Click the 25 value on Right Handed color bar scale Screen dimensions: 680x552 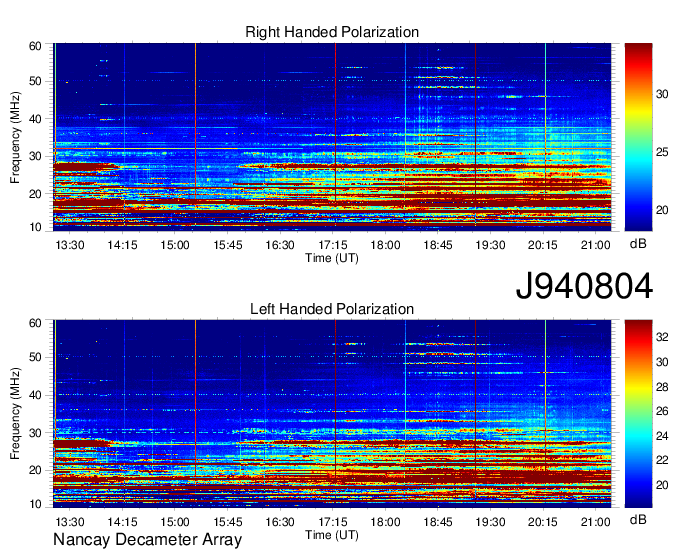662,152
